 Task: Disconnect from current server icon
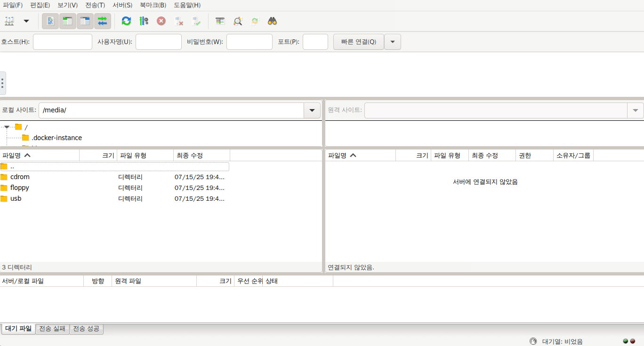coord(179,21)
